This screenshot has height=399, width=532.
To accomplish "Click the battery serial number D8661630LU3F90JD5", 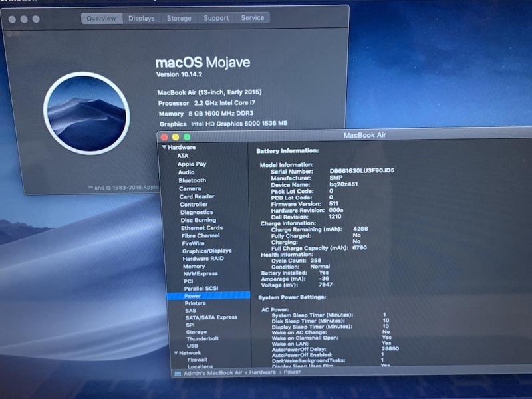I will pos(362,170).
